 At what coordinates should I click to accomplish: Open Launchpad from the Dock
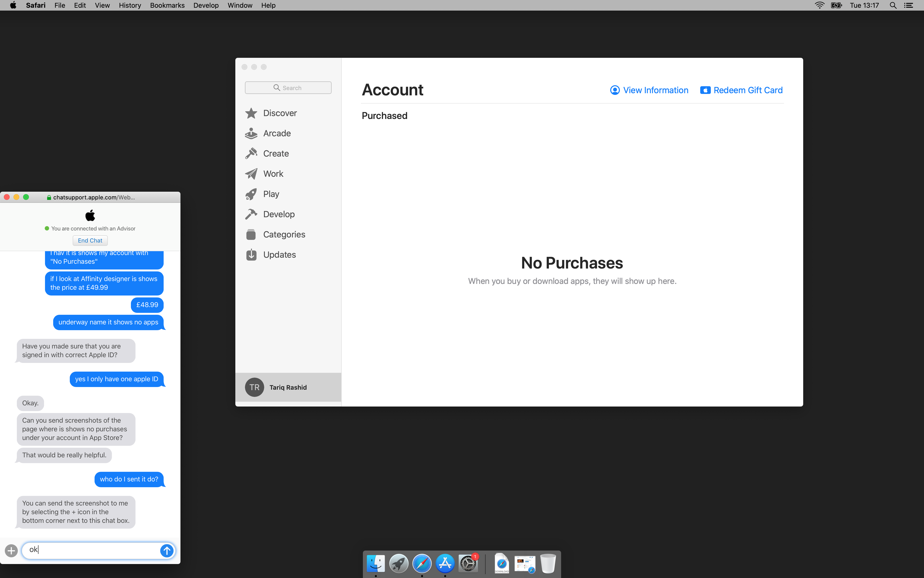pyautogui.click(x=399, y=564)
